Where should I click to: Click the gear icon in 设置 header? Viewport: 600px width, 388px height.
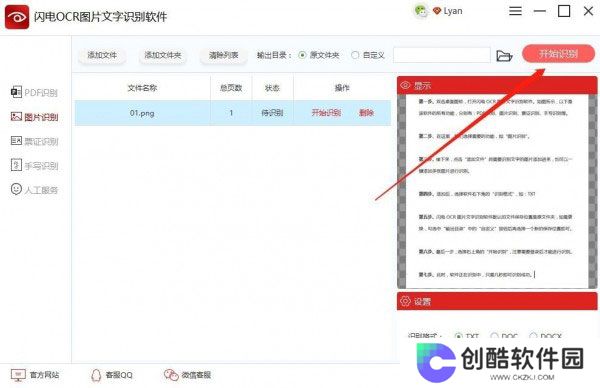point(405,301)
